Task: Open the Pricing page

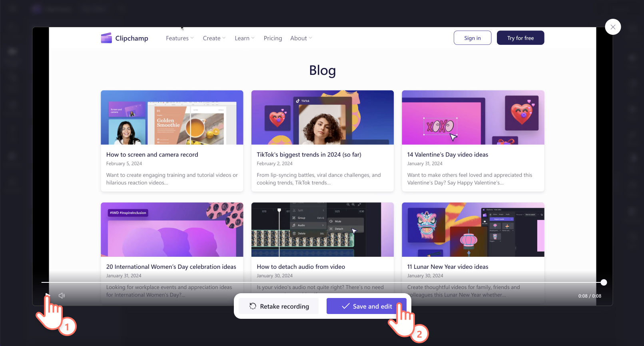Action: pyautogui.click(x=273, y=38)
